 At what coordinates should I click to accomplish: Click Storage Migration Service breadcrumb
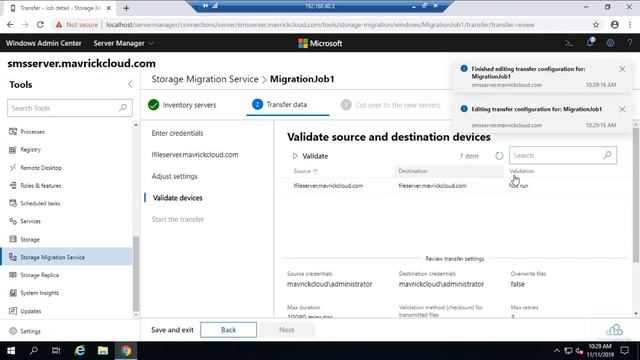pyautogui.click(x=205, y=79)
